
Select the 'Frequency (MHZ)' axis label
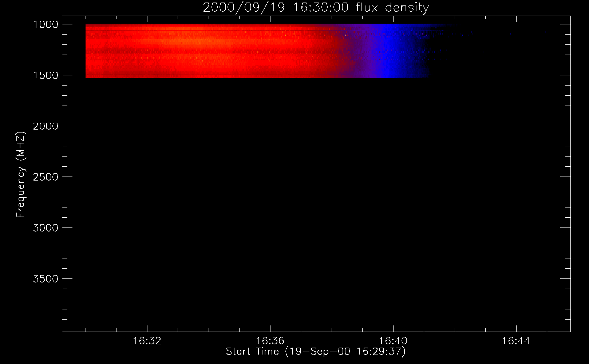[21, 175]
